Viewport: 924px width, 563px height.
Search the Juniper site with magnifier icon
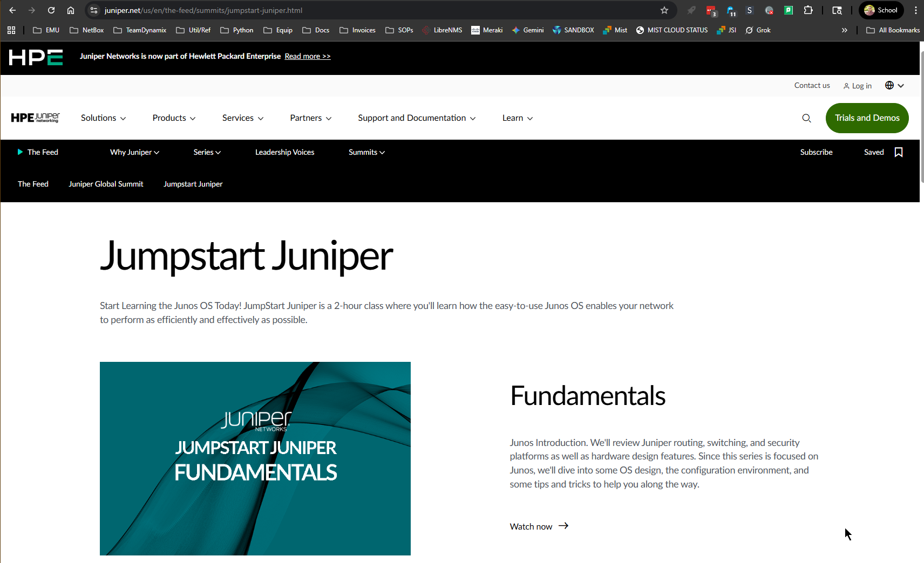pos(806,118)
